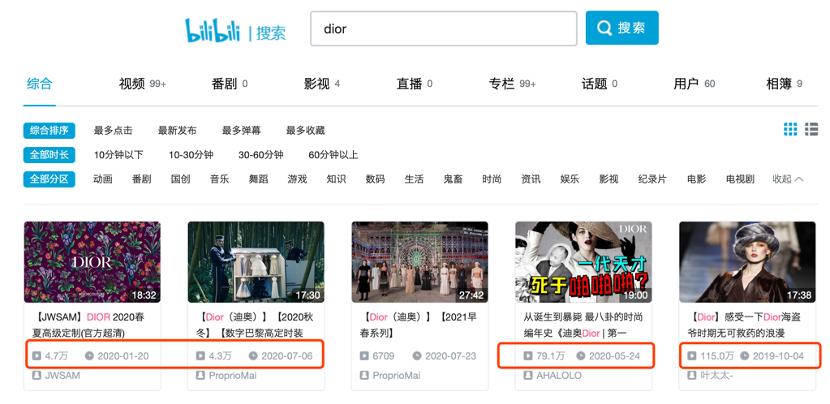The width and height of the screenshot is (830, 404).
Task: Switch to the 相簿 tab
Action: (784, 84)
